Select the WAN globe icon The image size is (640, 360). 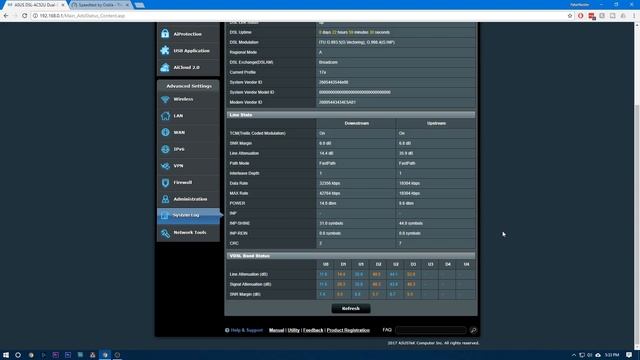[165, 132]
